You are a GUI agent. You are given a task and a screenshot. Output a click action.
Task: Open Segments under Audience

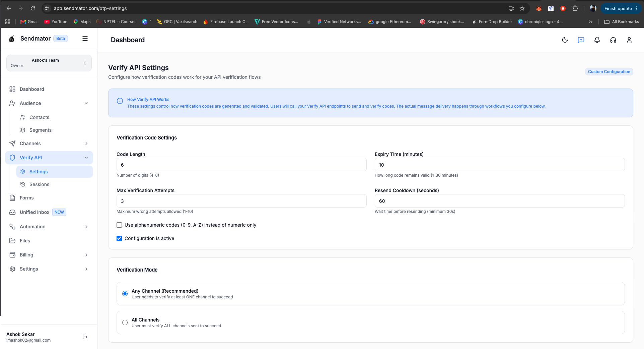pos(54,130)
